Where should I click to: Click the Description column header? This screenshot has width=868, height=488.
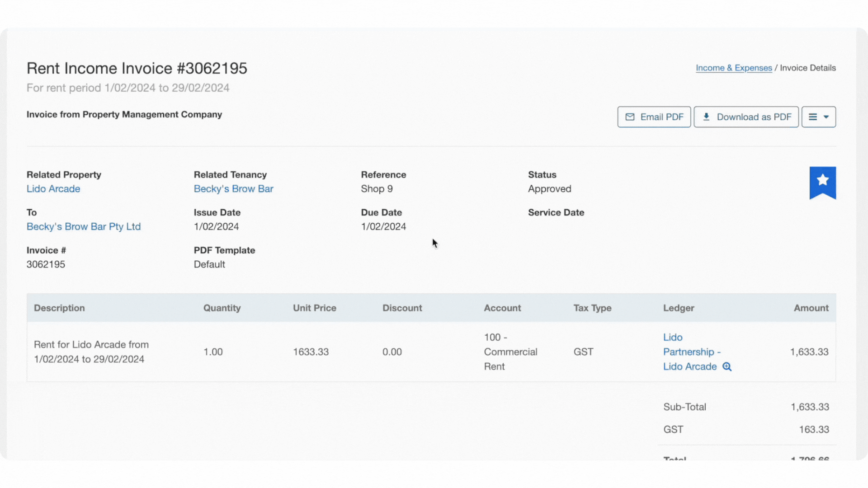[59, 308]
